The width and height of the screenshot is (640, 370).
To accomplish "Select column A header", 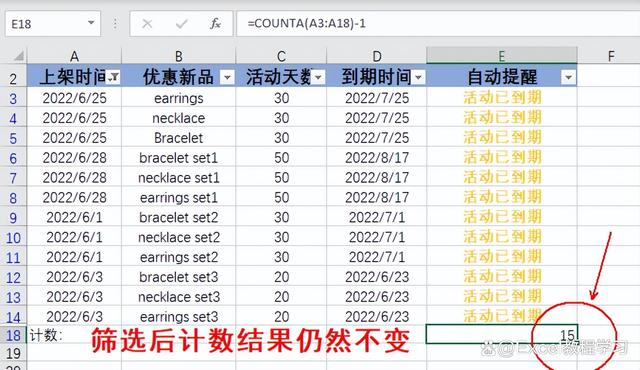I will pos(74,56).
